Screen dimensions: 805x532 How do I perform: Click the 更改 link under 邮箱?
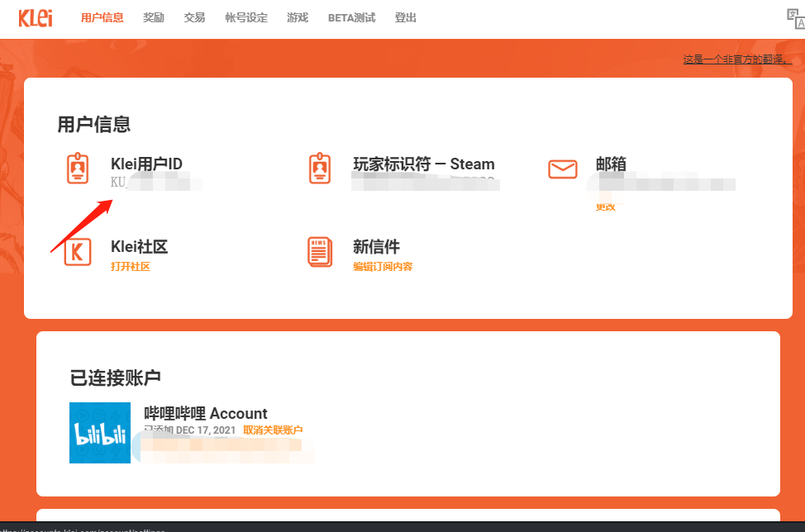605,207
